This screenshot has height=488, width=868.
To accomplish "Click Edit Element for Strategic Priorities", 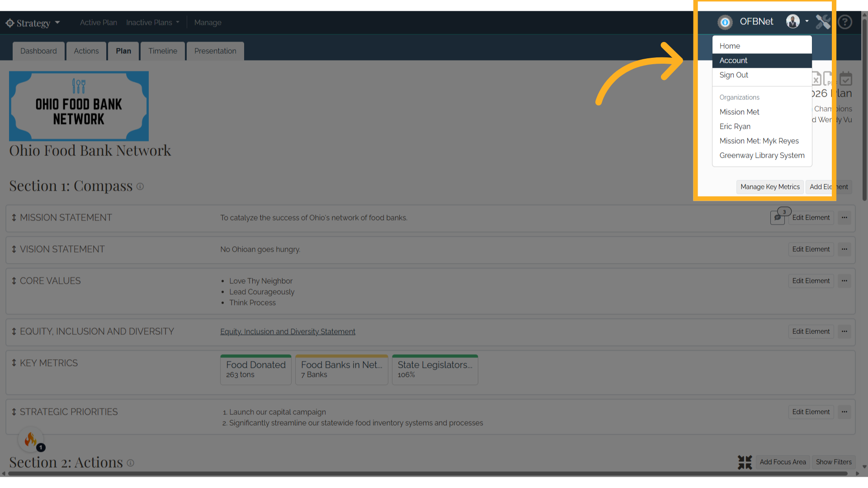I will (x=811, y=412).
